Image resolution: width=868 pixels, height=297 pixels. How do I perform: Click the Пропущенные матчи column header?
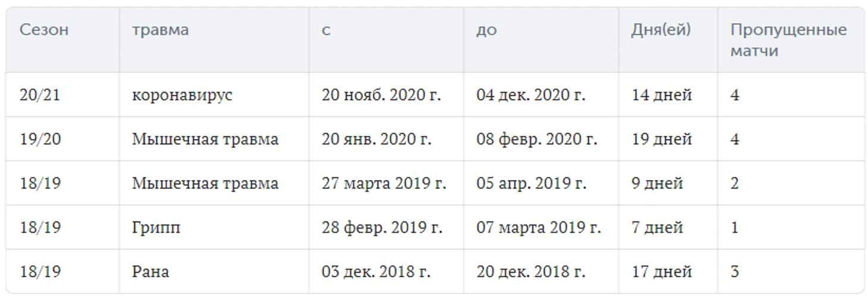click(x=789, y=40)
